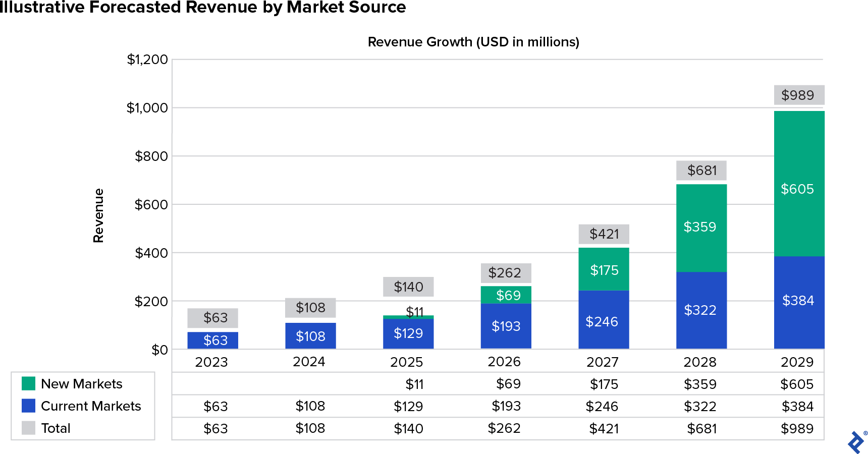Click the $605 green bar segment for 2029

[799, 184]
